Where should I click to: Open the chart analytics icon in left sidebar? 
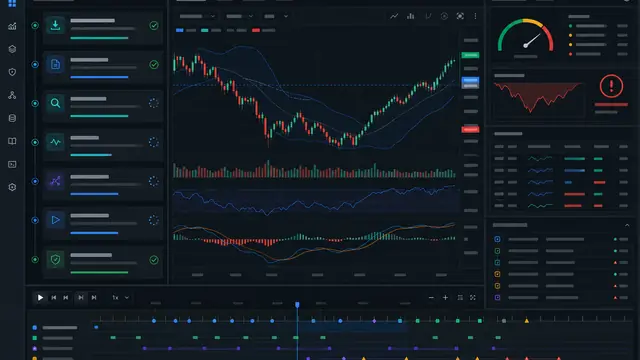click(12, 26)
